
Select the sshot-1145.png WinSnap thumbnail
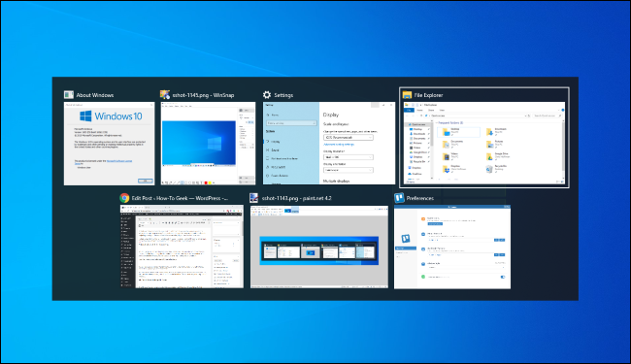[208, 144]
